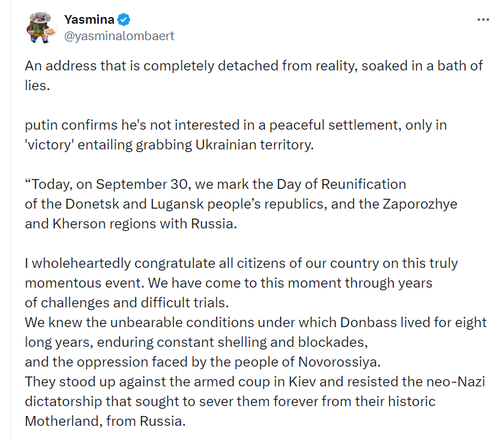Click the phrase "Day of Reunification"
Image resolution: width=504 pixels, height=441 pixels.
pos(347,184)
